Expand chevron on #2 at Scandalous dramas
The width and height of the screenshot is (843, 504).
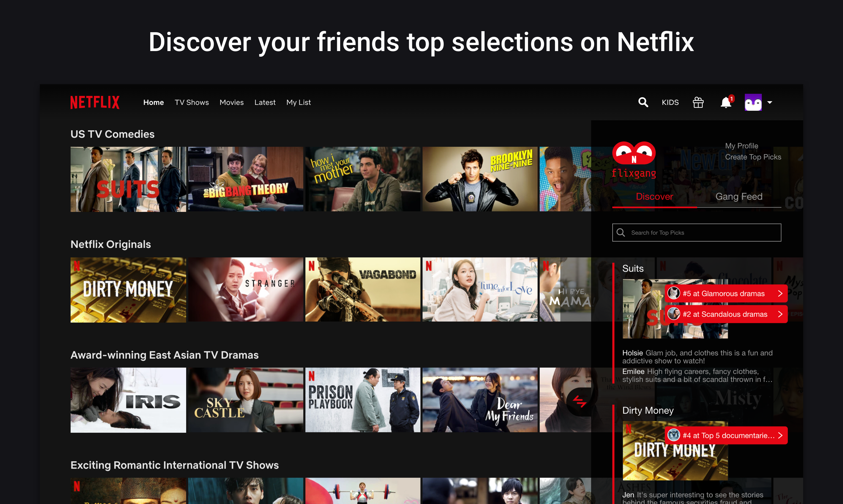(780, 314)
